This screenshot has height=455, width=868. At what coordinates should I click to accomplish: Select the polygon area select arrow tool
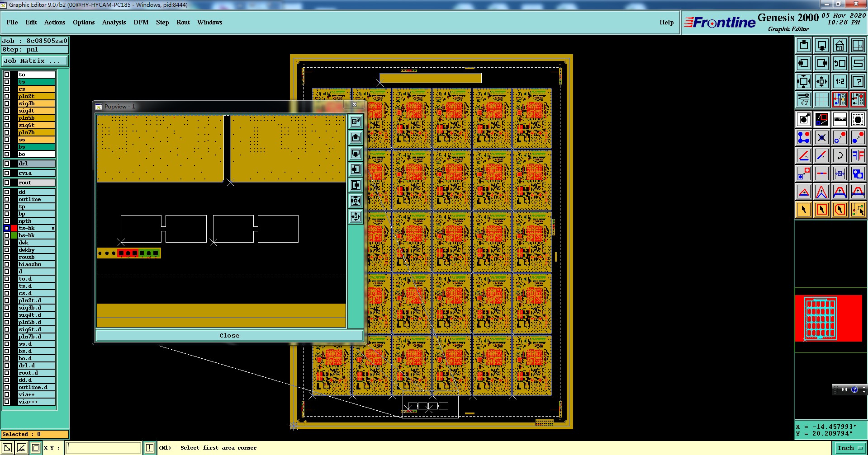click(840, 210)
